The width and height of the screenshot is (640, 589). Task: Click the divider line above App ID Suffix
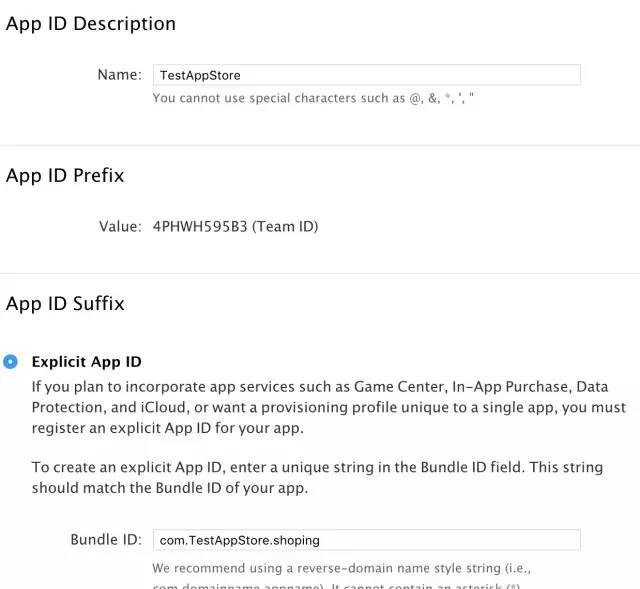pyautogui.click(x=320, y=273)
